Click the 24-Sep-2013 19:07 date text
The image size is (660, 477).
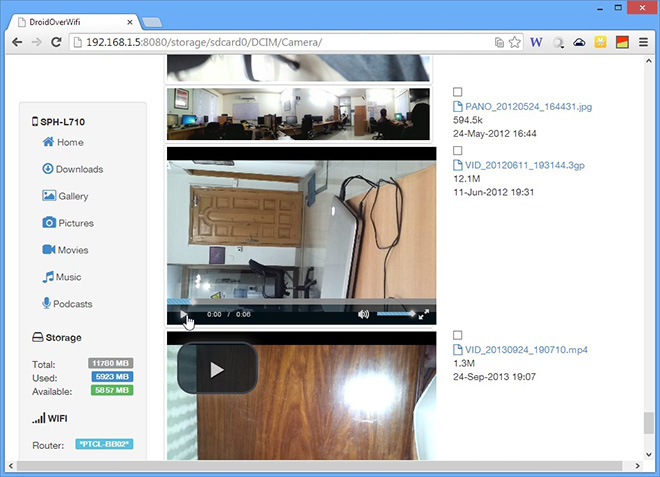(494, 376)
